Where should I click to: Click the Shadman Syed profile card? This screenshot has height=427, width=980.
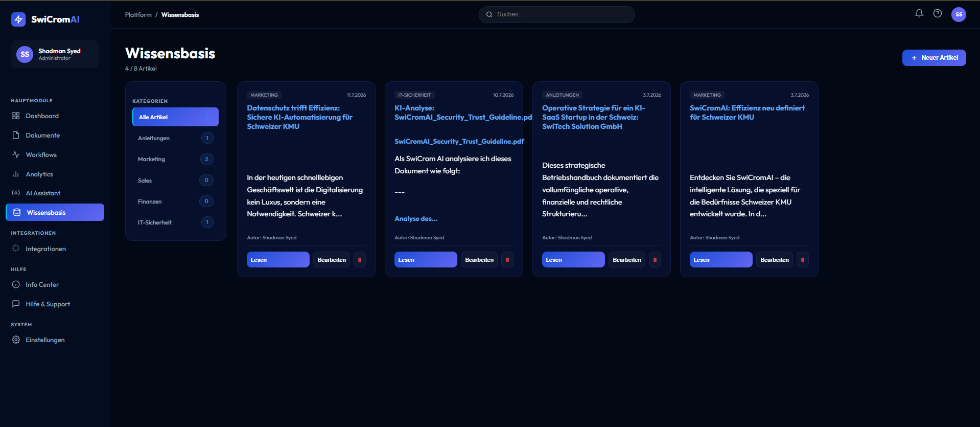point(55,54)
